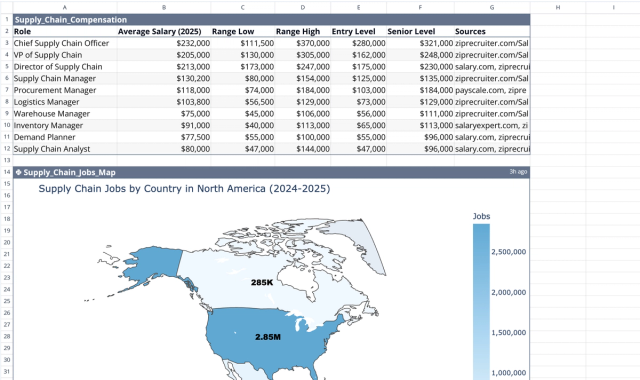Click the 1,500,000 legend tick label
Screen dimensions: 640x380
[x=509, y=333]
